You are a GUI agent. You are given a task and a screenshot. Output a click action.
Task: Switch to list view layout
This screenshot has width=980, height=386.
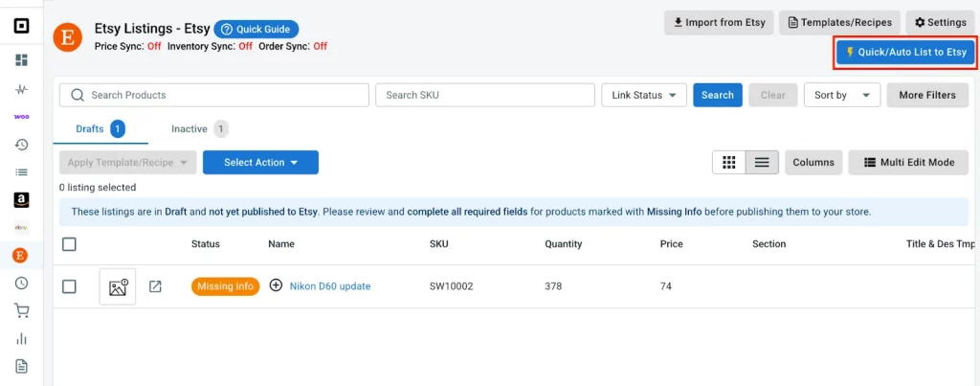(762, 163)
